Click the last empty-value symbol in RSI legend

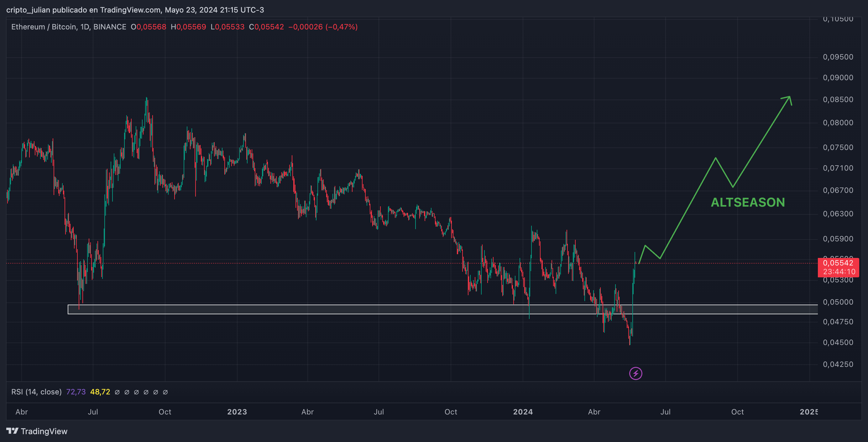click(165, 392)
